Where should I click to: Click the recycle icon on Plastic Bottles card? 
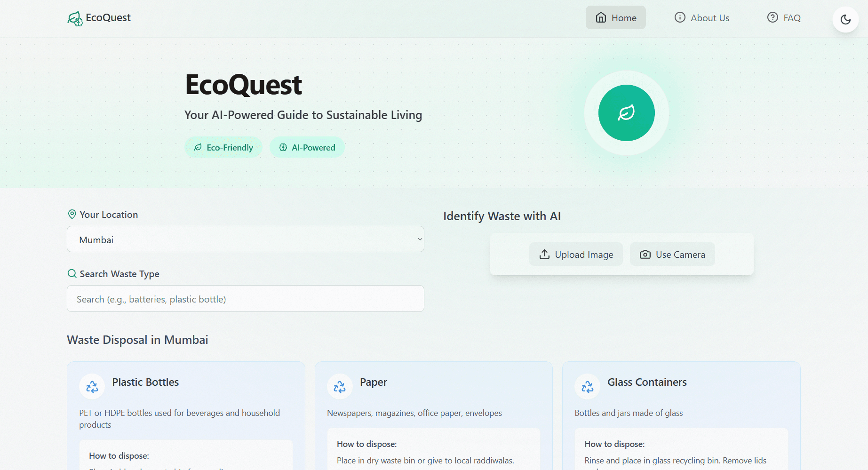(x=92, y=387)
